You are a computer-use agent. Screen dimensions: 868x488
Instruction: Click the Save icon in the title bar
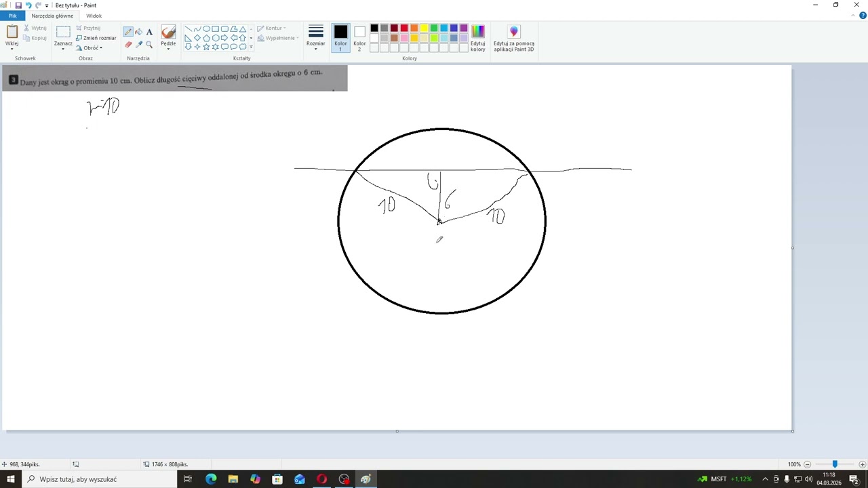[x=18, y=5]
